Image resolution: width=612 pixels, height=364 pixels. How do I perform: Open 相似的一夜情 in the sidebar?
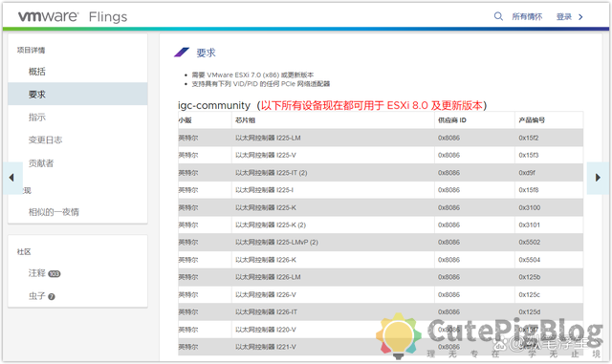tap(54, 212)
